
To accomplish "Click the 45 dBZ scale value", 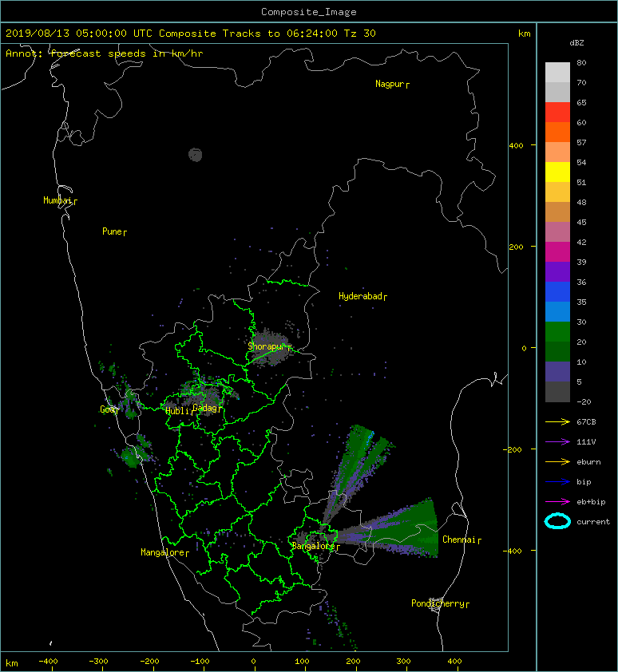I will pos(581,222).
